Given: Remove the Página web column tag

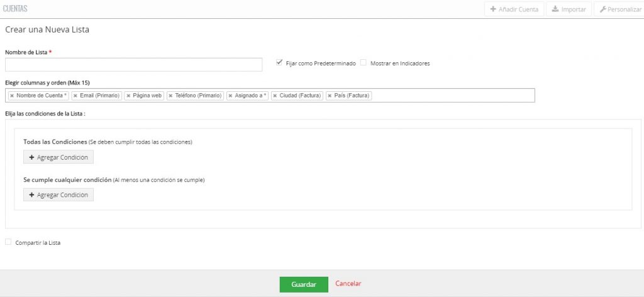Looking at the screenshot, I should click(128, 96).
